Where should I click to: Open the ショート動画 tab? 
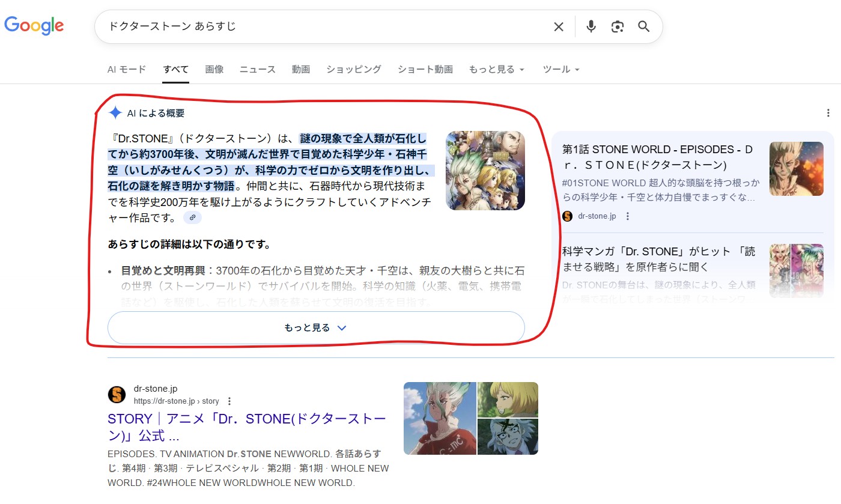click(425, 70)
